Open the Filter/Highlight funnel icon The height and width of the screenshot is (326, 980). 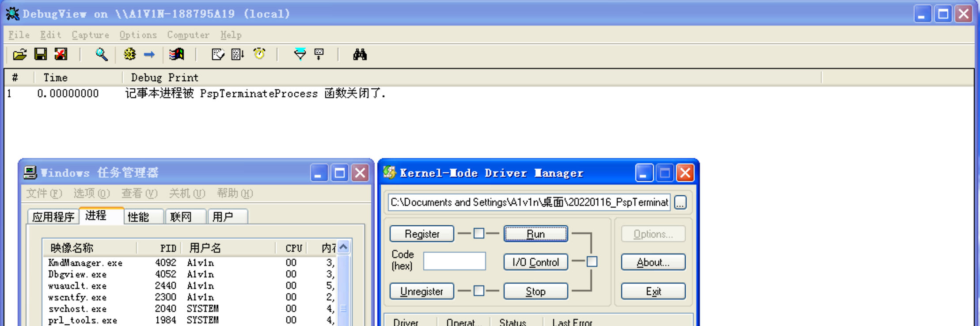tap(300, 54)
